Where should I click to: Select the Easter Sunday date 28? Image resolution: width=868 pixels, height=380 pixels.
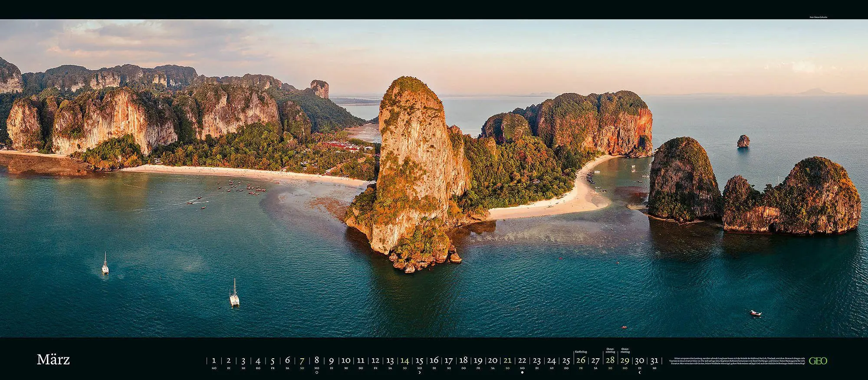[x=610, y=360]
